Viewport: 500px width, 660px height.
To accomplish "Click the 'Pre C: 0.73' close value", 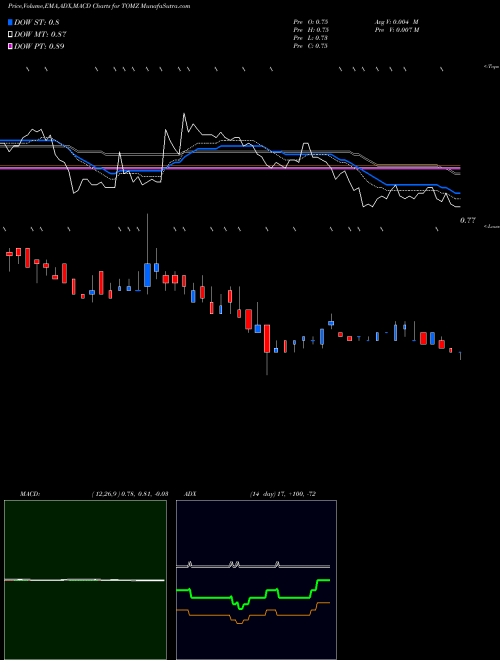I will (x=311, y=46).
